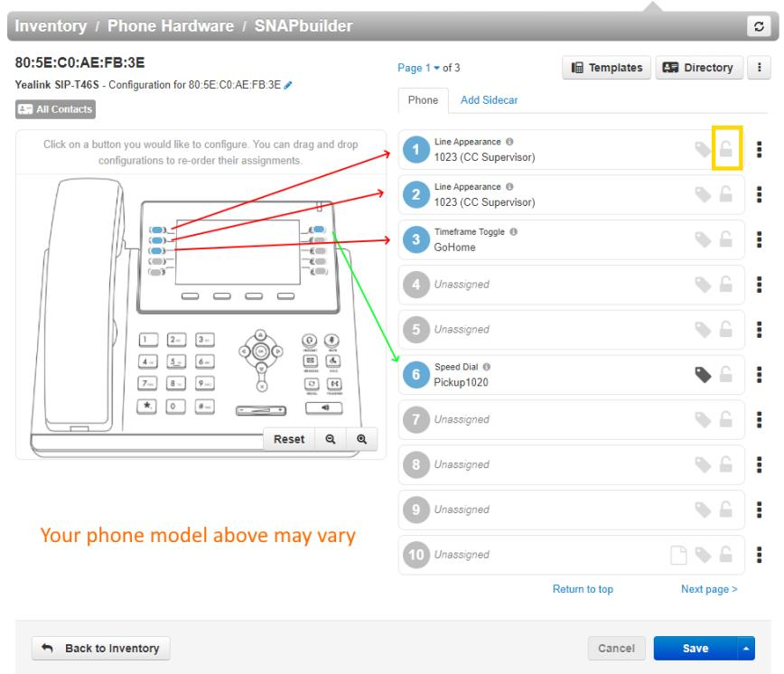Open the three-dot menu for button 2
The width and height of the screenshot is (784, 674).
[759, 194]
